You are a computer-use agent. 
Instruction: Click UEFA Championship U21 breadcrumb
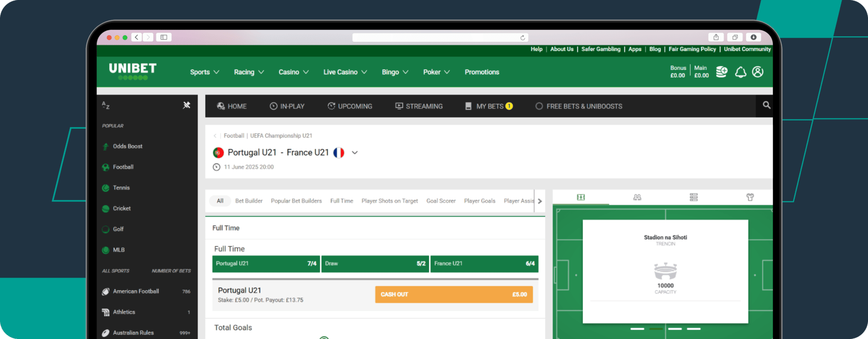pos(281,136)
